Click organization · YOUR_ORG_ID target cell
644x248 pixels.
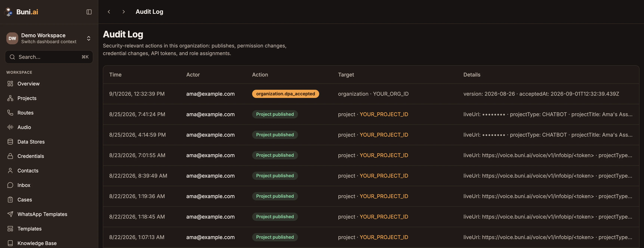point(373,94)
